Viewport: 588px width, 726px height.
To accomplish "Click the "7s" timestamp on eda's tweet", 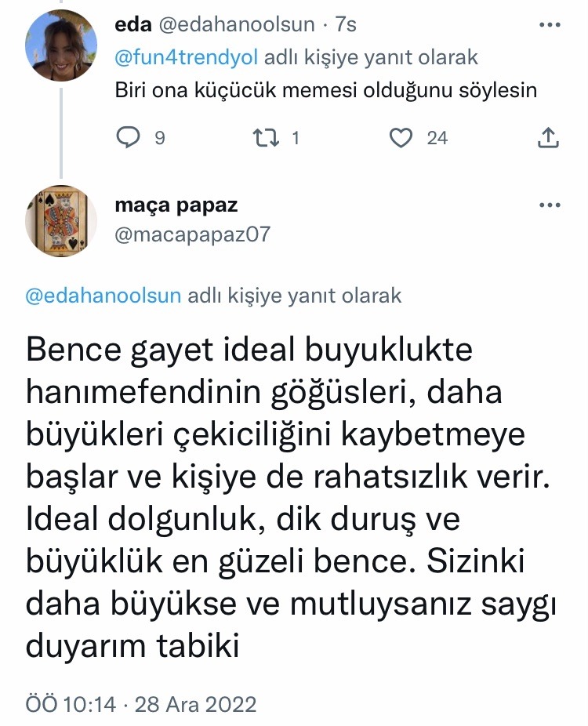I will click(346, 25).
